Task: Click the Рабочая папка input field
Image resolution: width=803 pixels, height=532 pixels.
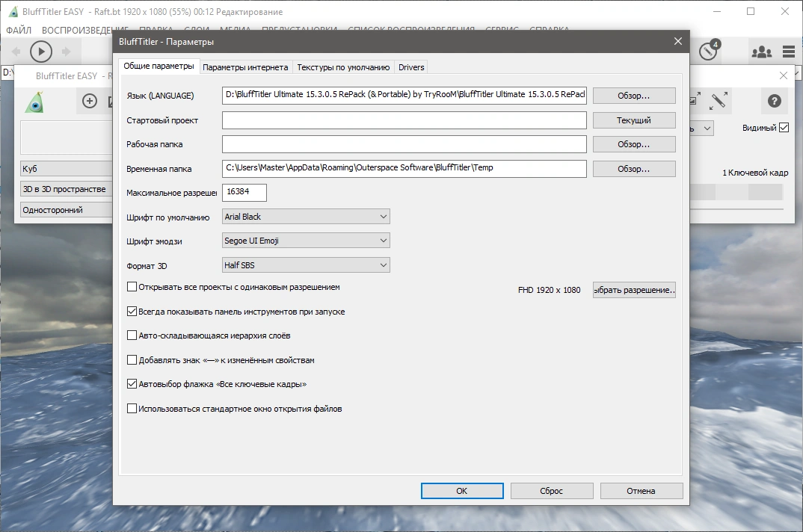Action: pyautogui.click(x=404, y=144)
